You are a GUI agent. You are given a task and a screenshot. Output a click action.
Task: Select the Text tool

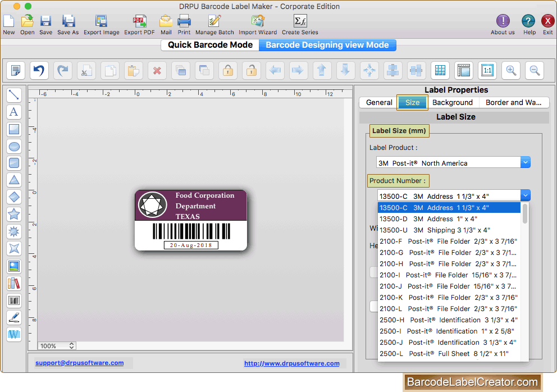point(14,112)
